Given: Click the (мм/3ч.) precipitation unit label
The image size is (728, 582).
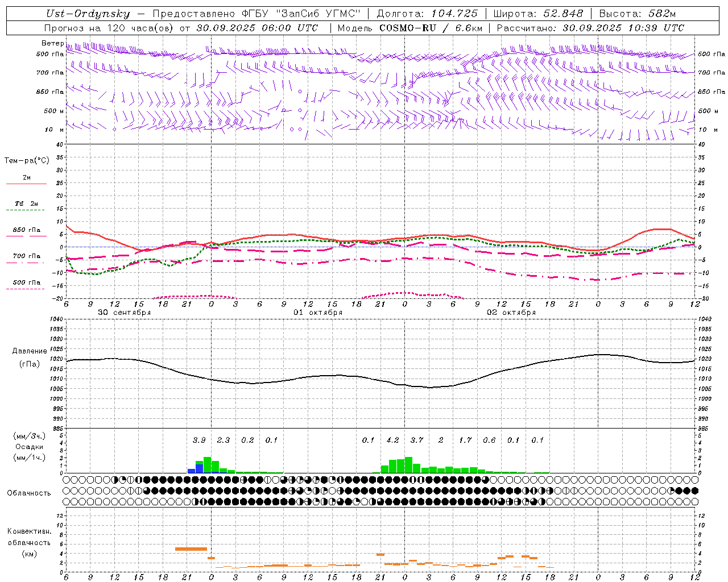Looking at the screenshot, I should 30,436.
